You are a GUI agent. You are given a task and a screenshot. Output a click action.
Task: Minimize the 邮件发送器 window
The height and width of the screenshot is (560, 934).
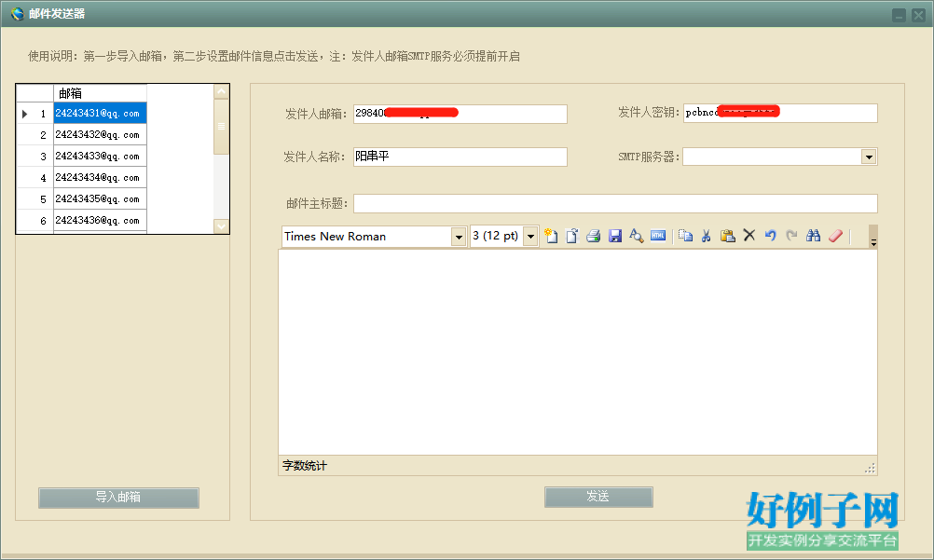(900, 16)
